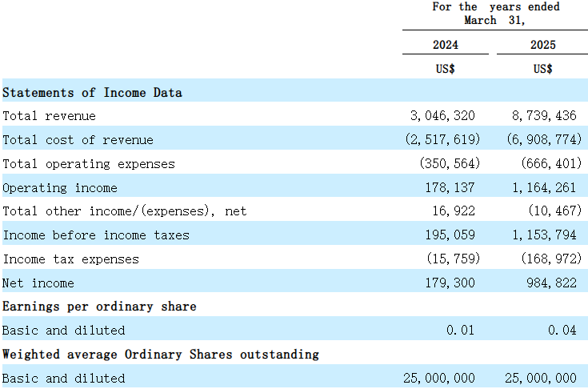Select the 2025 operating income value 1,164,261
This screenshot has height=389, width=588.
544,188
